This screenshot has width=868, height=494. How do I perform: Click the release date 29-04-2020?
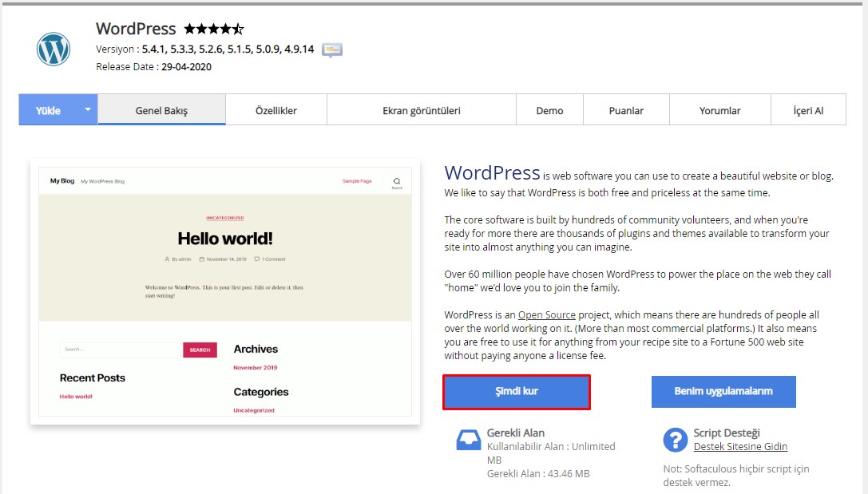click(x=187, y=67)
